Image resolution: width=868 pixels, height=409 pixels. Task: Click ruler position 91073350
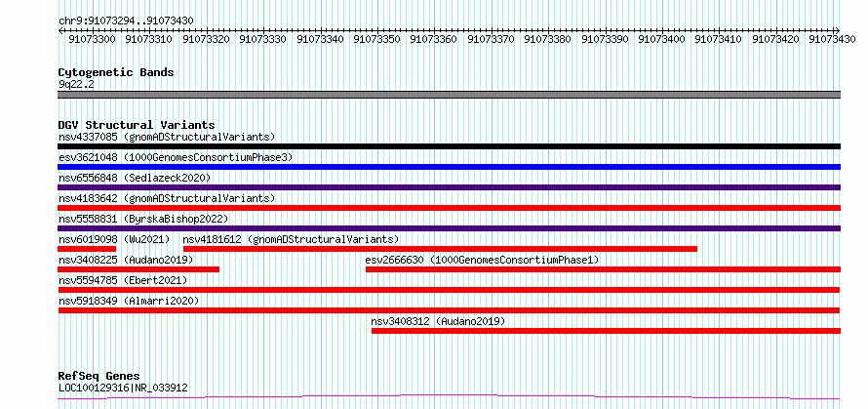point(377,39)
